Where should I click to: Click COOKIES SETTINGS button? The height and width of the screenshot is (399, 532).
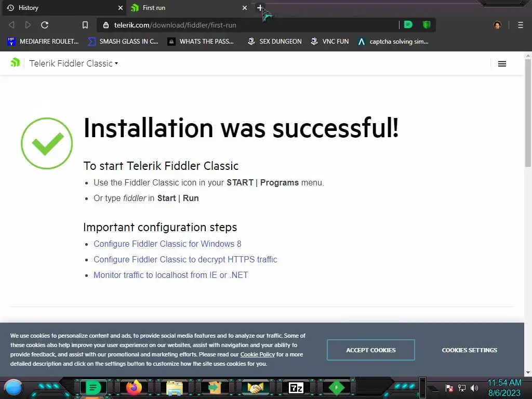coord(469,350)
